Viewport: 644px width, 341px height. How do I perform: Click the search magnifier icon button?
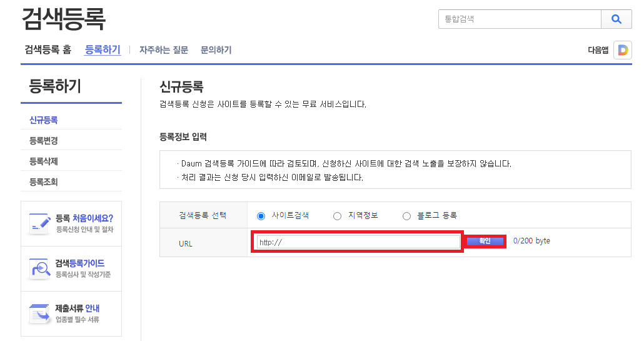616,19
